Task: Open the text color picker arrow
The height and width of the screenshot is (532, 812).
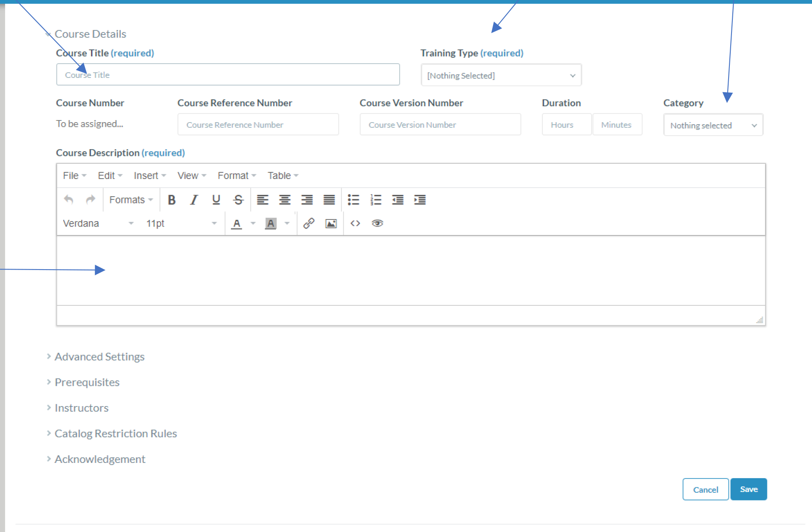Action: (253, 223)
